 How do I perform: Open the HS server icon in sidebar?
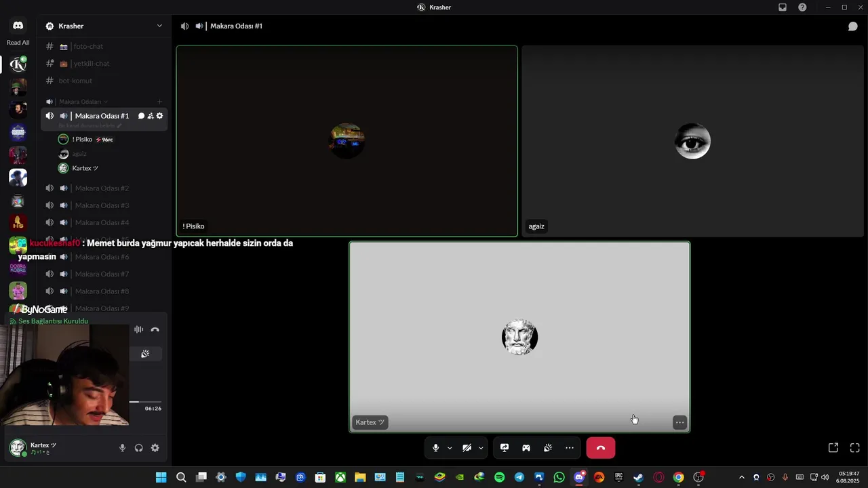coord(18,222)
